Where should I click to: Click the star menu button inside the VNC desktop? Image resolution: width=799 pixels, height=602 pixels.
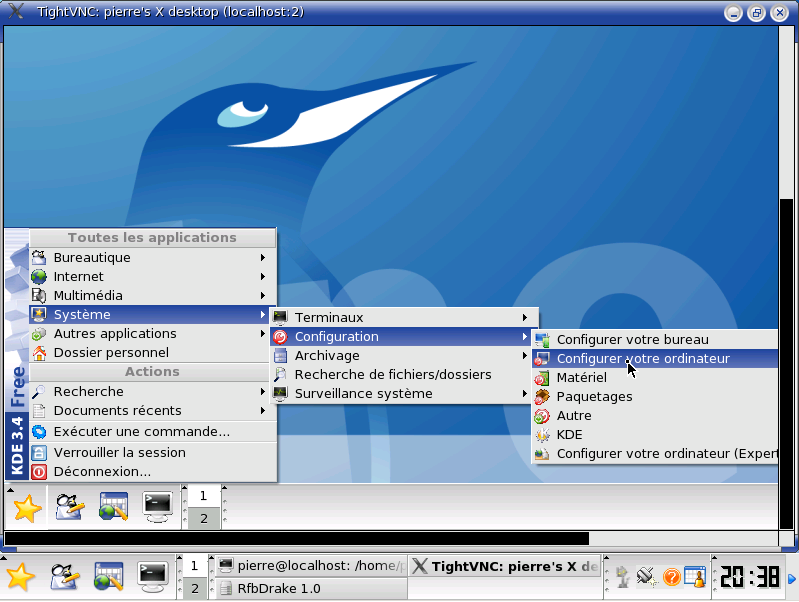[x=27, y=508]
